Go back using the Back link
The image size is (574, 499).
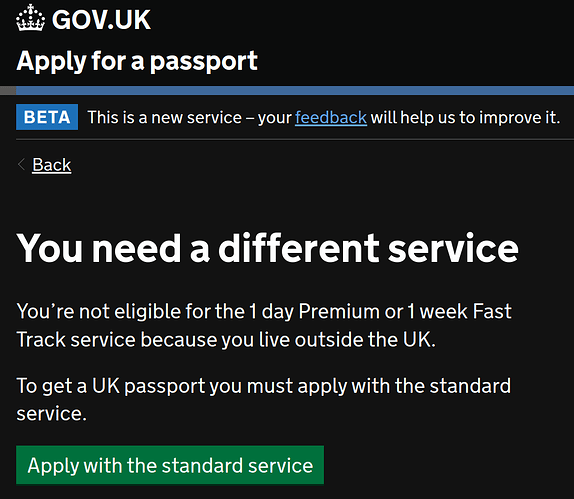[52, 165]
